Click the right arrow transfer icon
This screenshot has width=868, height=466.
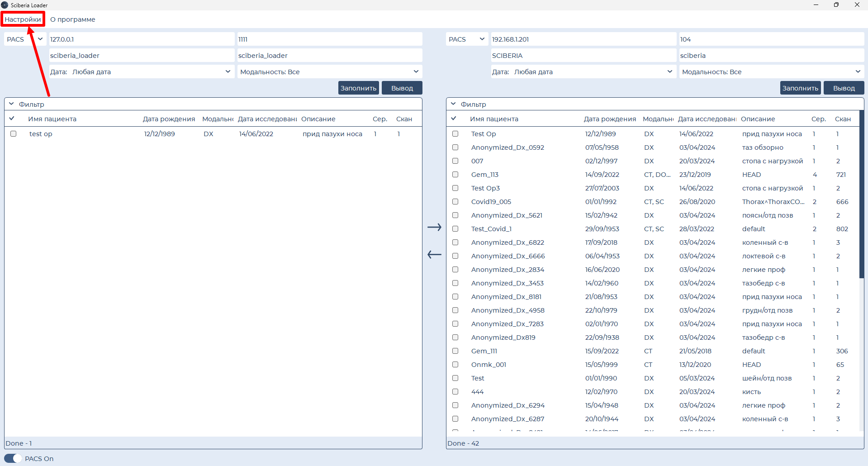434,227
